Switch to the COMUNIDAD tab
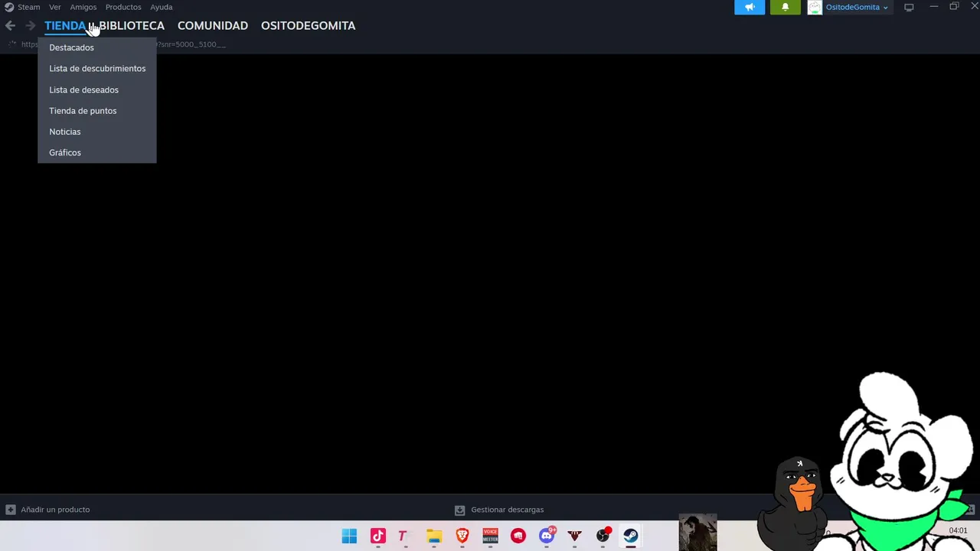This screenshot has height=551, width=980. tap(213, 25)
